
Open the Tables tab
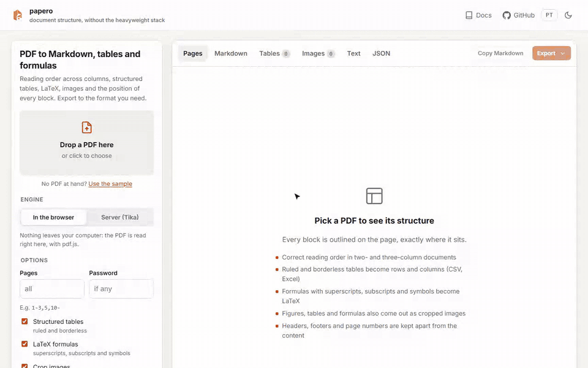[274, 53]
